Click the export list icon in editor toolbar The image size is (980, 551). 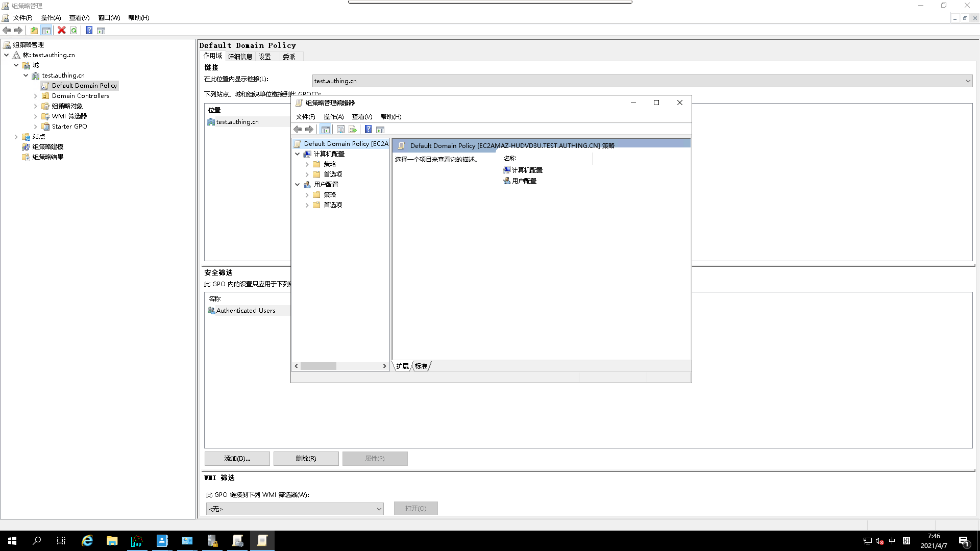click(x=352, y=130)
